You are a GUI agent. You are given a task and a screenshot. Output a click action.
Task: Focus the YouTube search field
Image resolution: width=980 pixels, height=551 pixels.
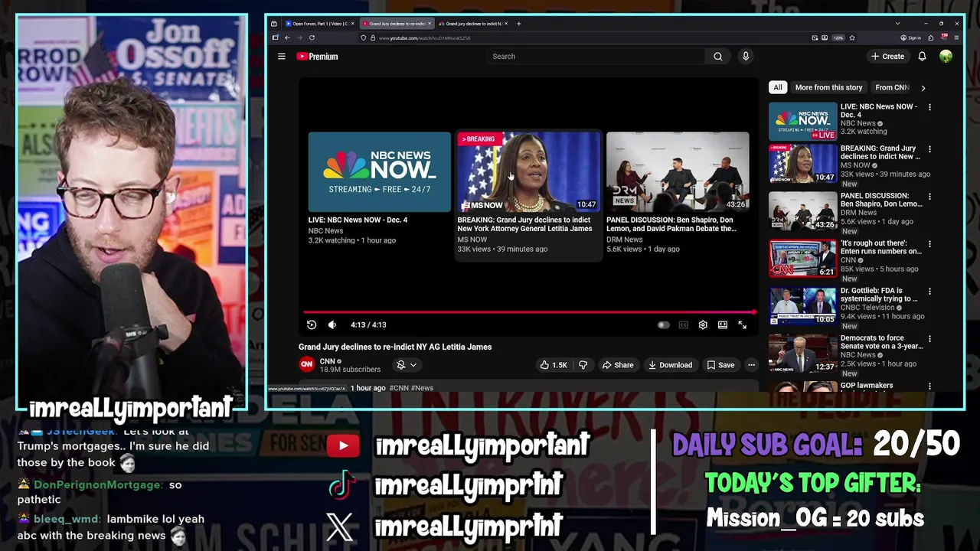point(595,57)
